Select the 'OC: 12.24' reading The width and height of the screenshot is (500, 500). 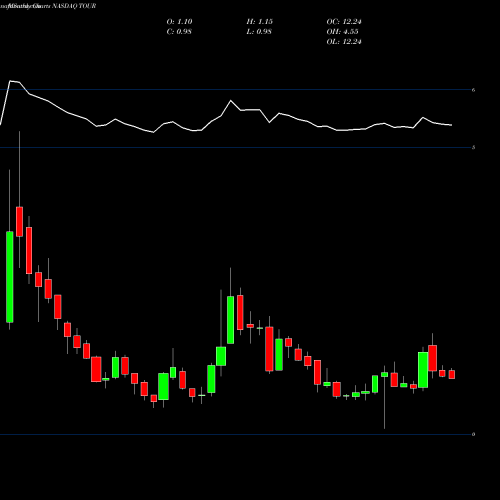point(344,22)
